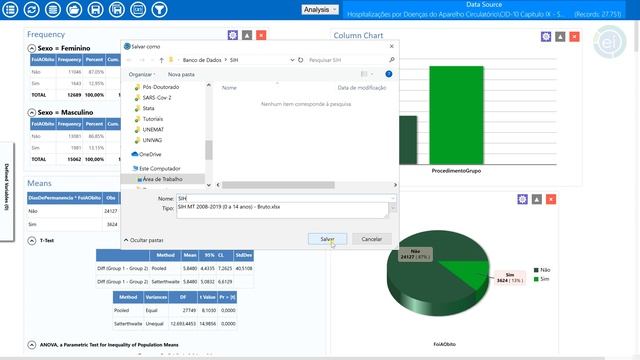Open Column Chart settings gear
The image size is (640, 360).
click(546, 37)
